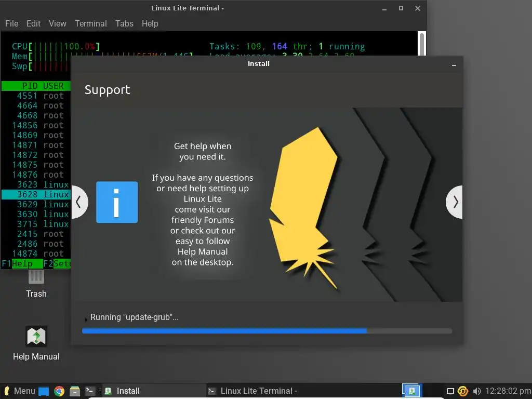Select htop process row 14872

36,155
